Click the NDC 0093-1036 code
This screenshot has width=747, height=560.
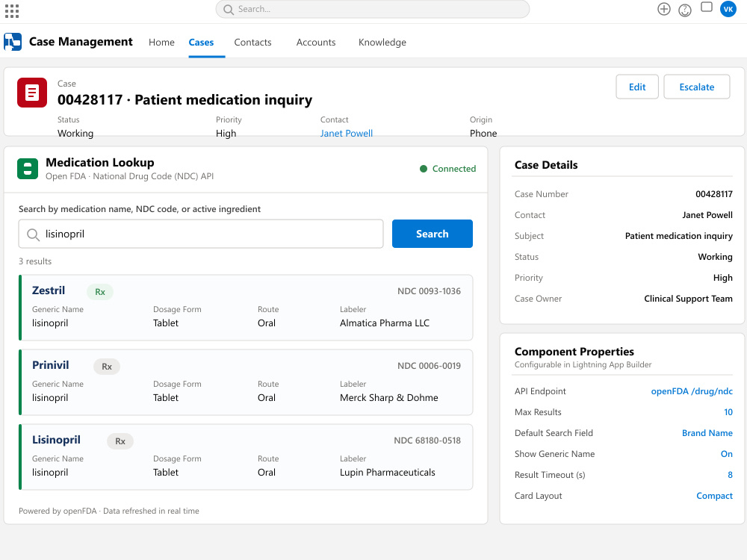(x=429, y=291)
